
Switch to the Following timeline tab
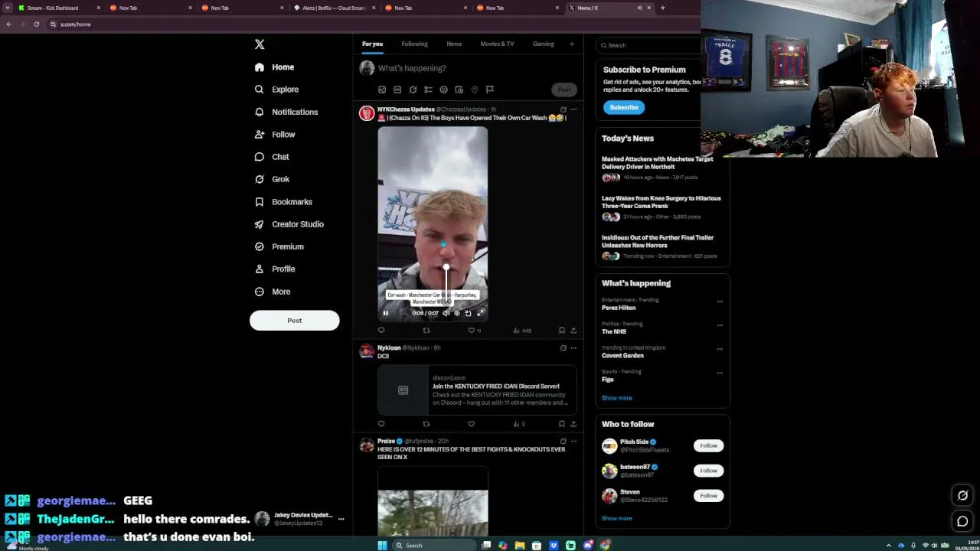point(414,44)
